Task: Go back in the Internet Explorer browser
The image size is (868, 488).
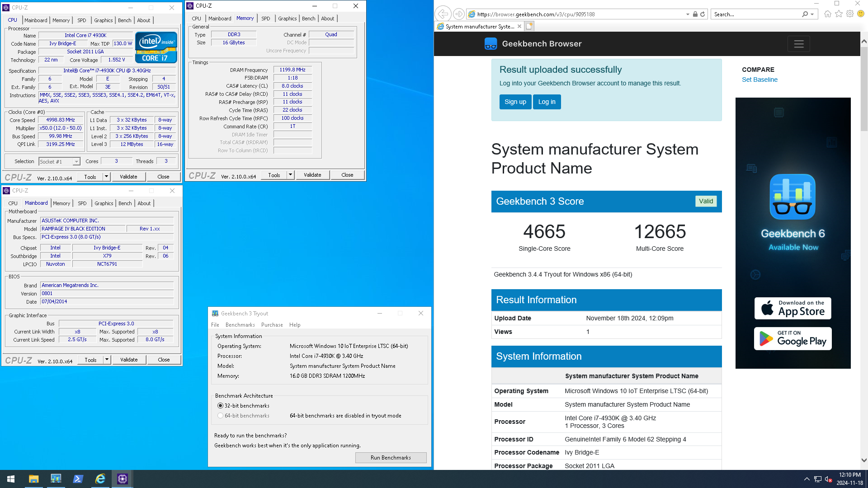Action: point(443,14)
